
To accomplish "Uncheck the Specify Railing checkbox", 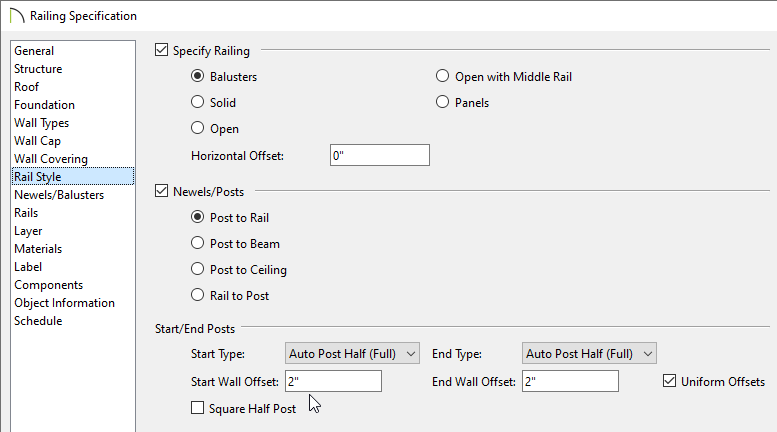I will [x=162, y=50].
